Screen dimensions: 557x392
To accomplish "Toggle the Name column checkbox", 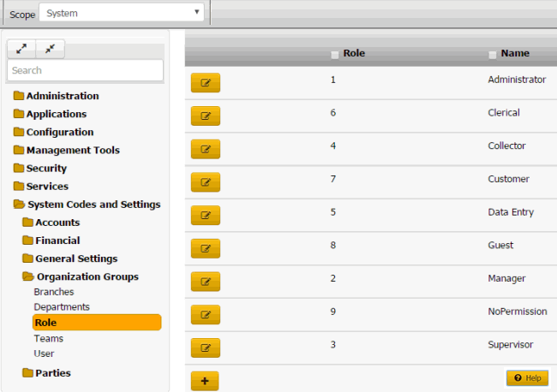I will point(493,55).
